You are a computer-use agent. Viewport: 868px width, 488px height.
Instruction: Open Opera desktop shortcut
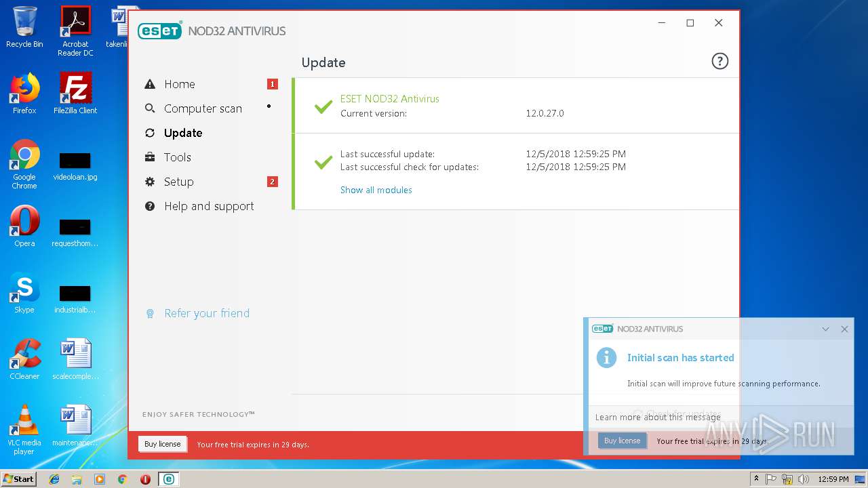(x=24, y=226)
